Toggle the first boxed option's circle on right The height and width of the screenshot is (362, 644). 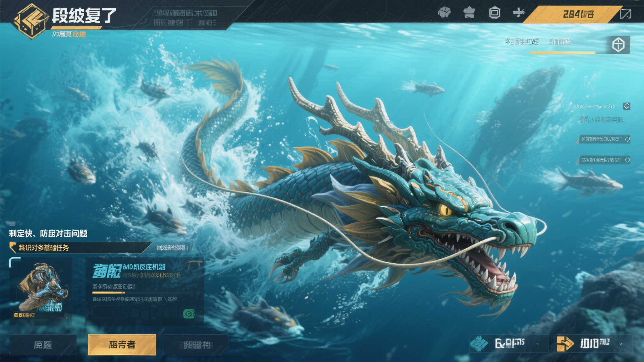[627, 139]
